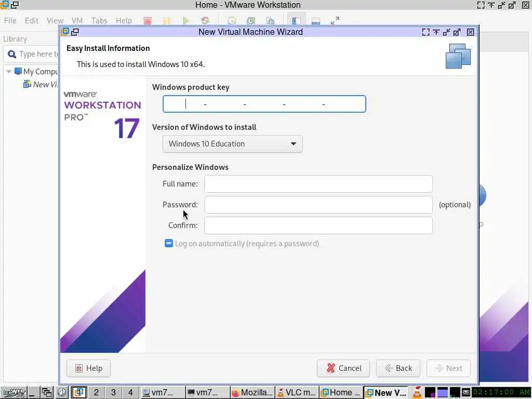The height and width of the screenshot is (399, 532).
Task: Click the mail envelope tray icon
Action: tap(466, 393)
